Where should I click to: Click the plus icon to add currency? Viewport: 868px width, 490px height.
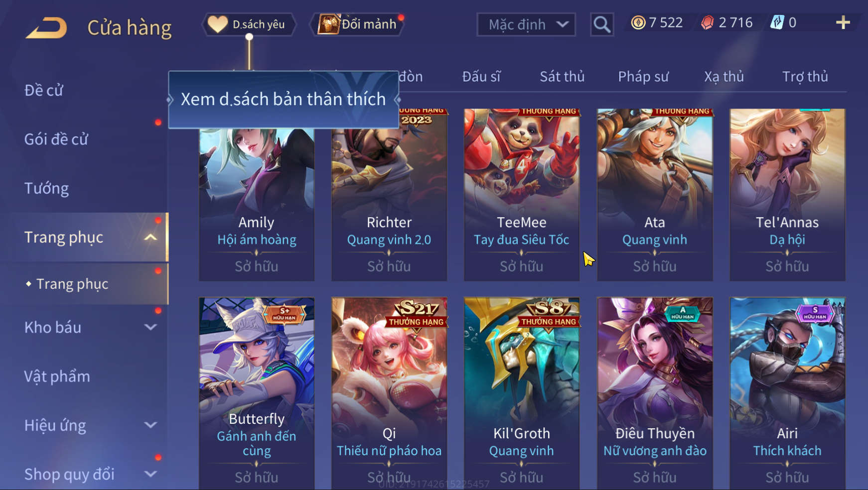pos(843,22)
